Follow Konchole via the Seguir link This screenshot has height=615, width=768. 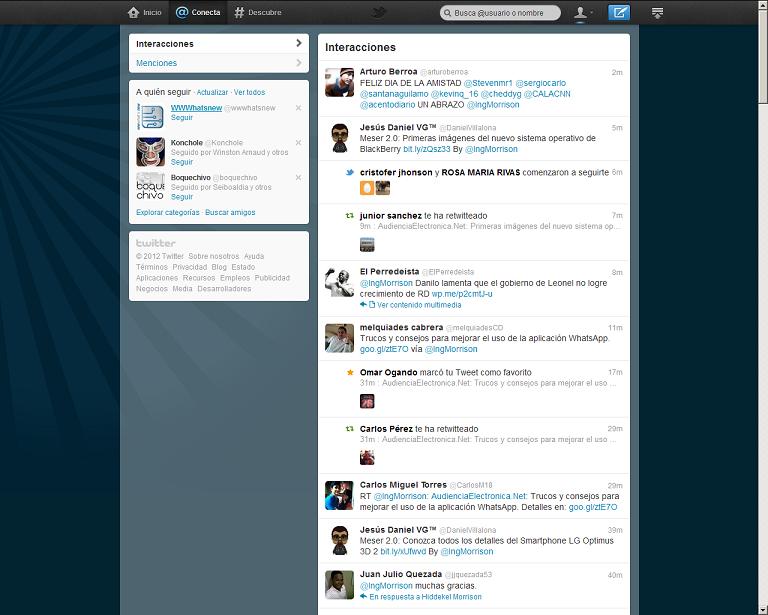tap(182, 162)
